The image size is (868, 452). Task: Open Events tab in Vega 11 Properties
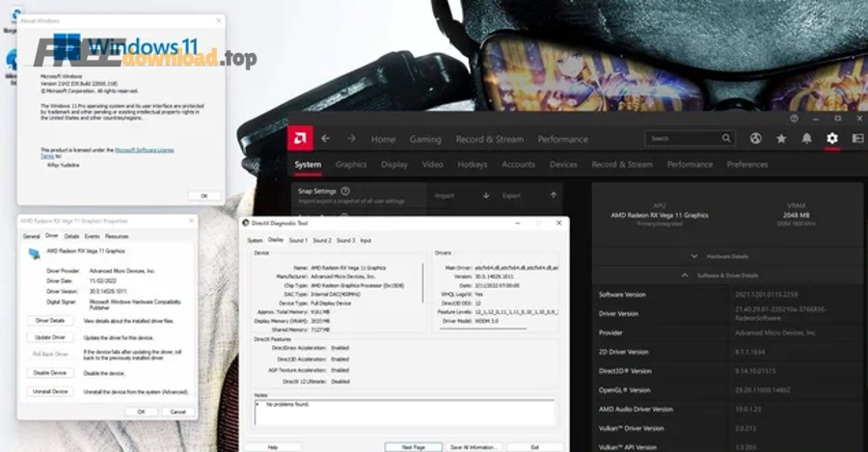92,236
